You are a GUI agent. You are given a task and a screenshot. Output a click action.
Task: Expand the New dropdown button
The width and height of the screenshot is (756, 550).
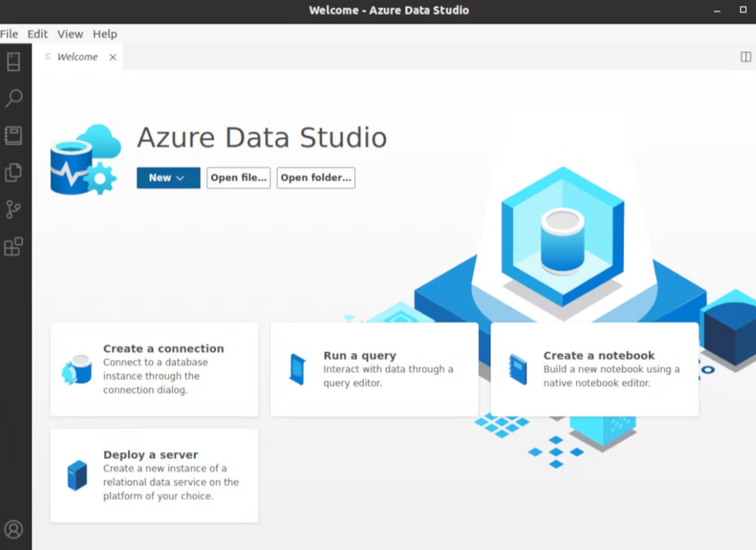[168, 178]
